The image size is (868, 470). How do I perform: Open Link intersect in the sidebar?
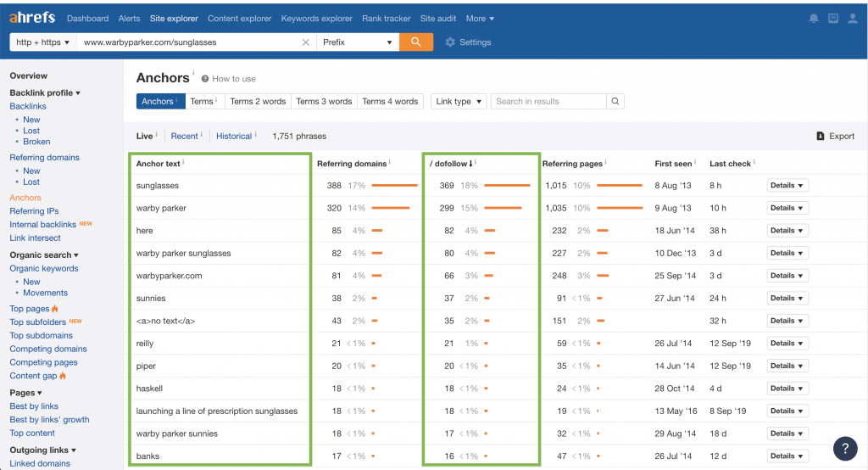[35, 238]
